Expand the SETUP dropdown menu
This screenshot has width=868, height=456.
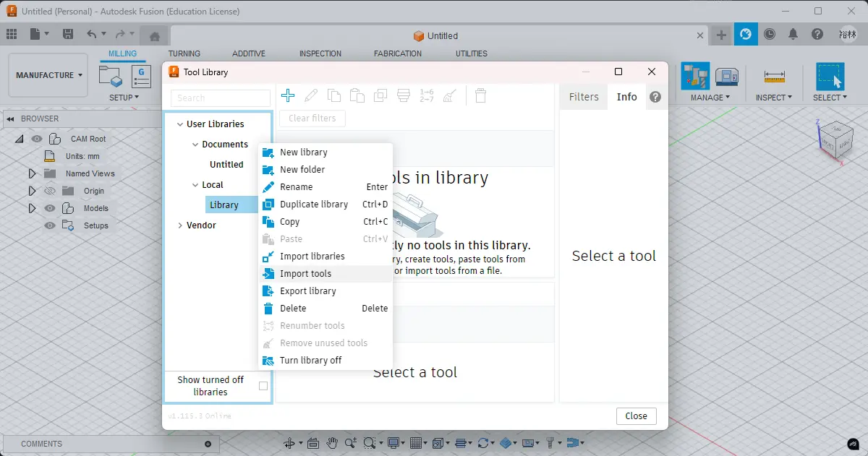tap(124, 98)
